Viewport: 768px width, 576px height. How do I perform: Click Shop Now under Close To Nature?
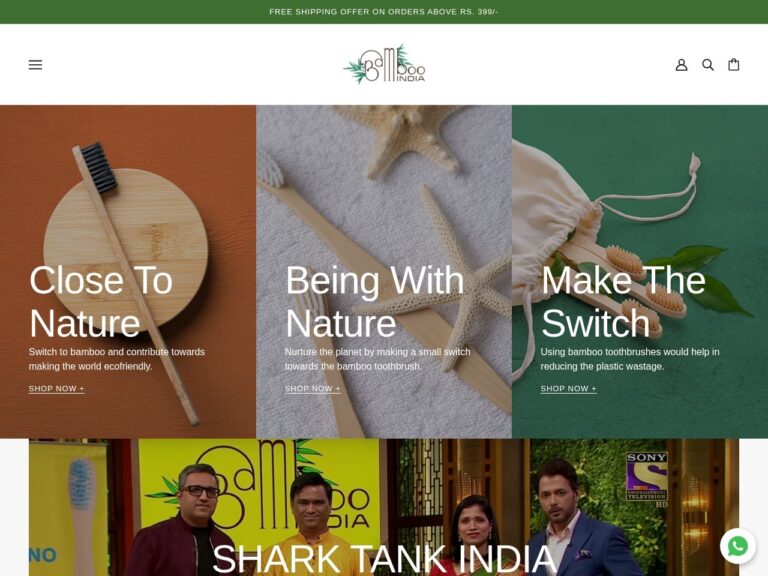pos(56,388)
